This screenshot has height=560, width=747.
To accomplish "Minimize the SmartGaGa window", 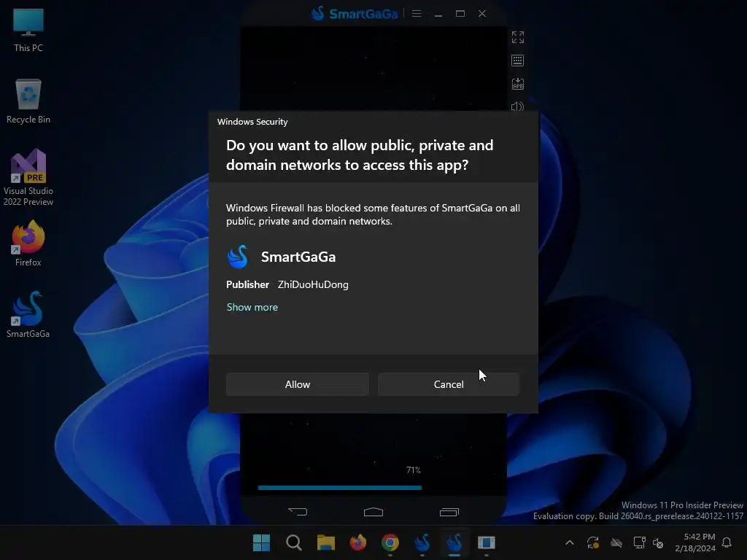I will tap(438, 14).
